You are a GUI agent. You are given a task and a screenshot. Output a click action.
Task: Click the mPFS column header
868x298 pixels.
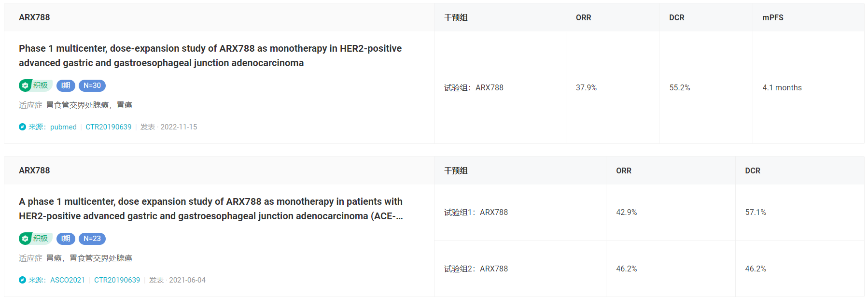773,17
